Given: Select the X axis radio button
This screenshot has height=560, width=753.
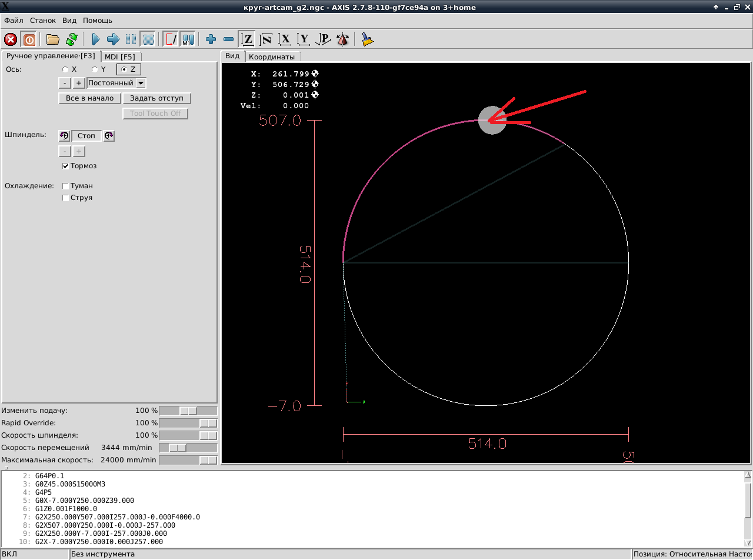Looking at the screenshot, I should [65, 69].
